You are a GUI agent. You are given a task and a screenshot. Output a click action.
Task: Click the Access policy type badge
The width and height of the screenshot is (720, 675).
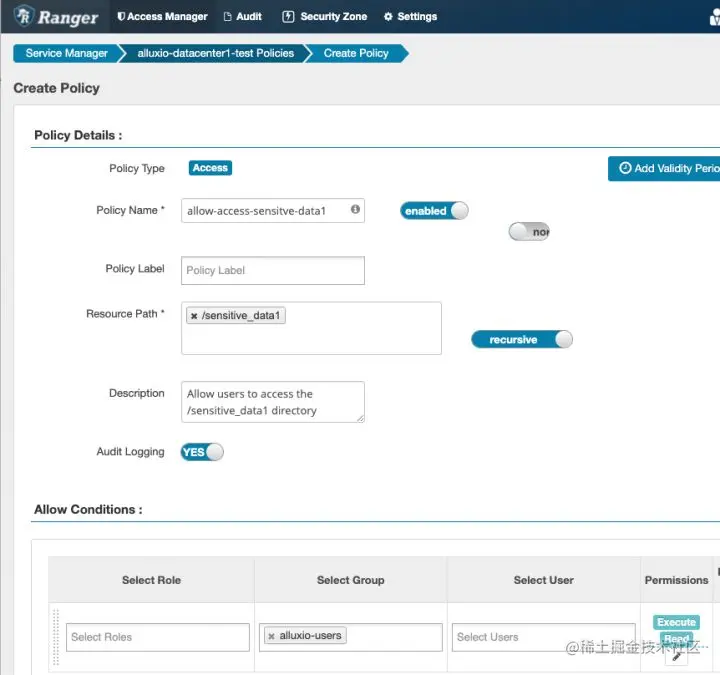tap(210, 168)
